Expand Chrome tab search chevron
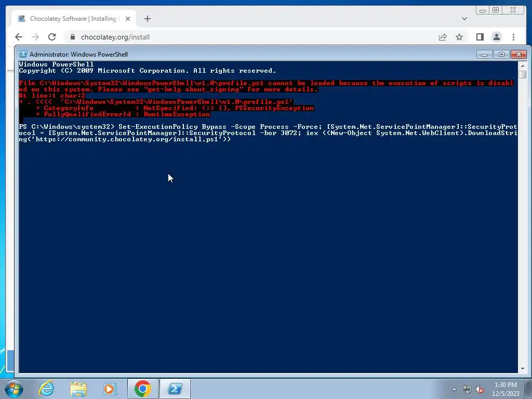Image resolution: width=532 pixels, height=399 pixels. pos(464,19)
